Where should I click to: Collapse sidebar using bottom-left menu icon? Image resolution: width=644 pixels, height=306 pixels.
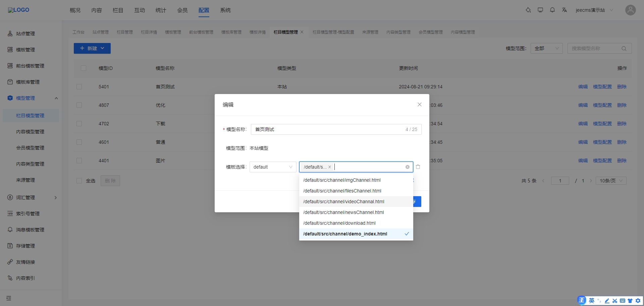point(9,298)
